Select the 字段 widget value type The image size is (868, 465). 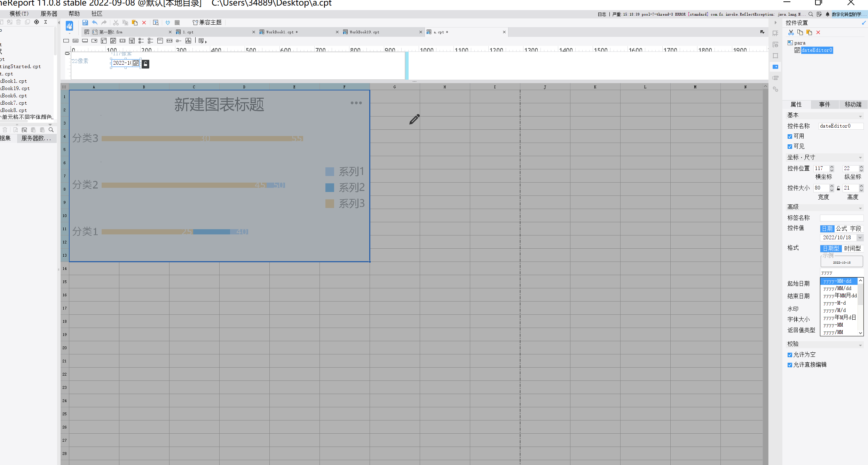pos(856,229)
